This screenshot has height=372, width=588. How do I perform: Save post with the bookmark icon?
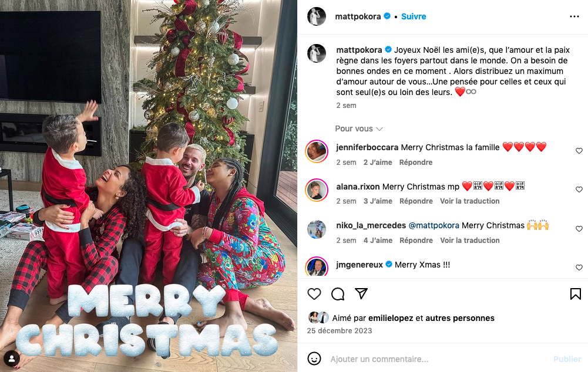coord(576,294)
